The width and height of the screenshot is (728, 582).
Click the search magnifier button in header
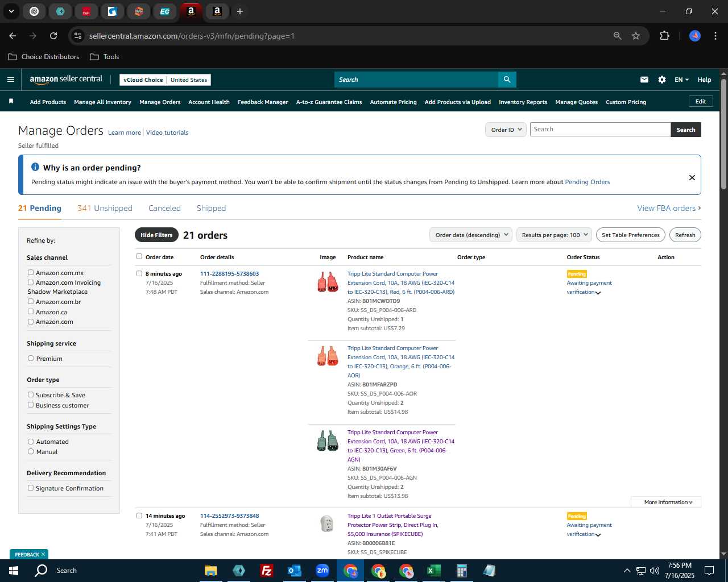[x=507, y=80]
